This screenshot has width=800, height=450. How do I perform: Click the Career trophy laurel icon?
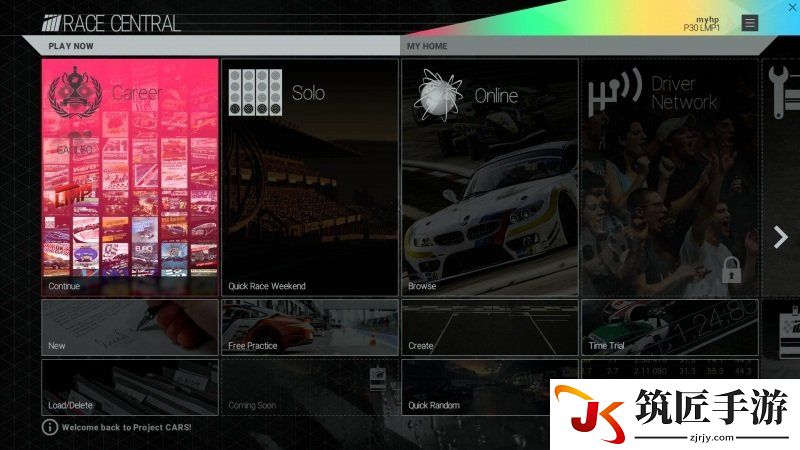point(75,92)
